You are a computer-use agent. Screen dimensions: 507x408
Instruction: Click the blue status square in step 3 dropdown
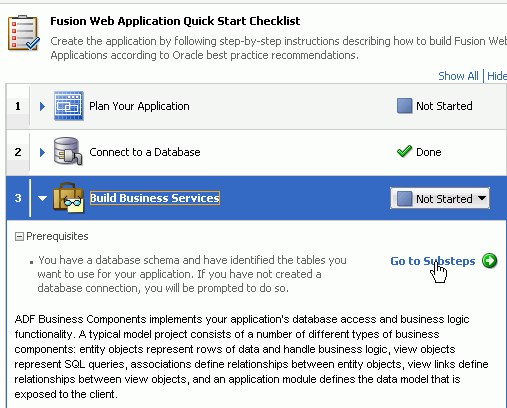click(x=405, y=199)
